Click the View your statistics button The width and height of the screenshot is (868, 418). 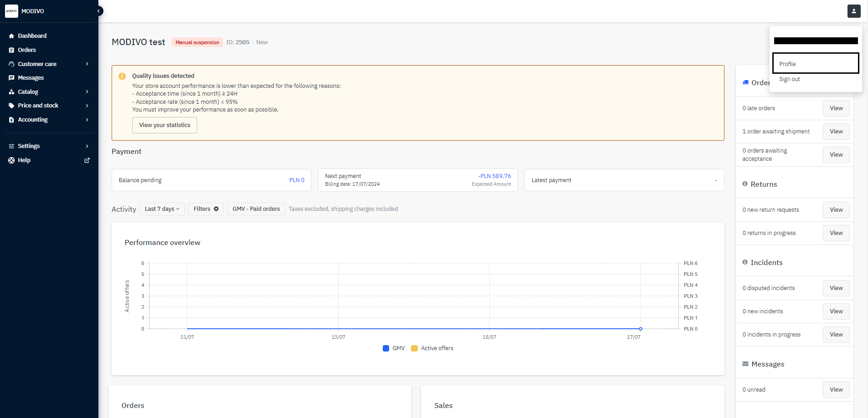(164, 125)
